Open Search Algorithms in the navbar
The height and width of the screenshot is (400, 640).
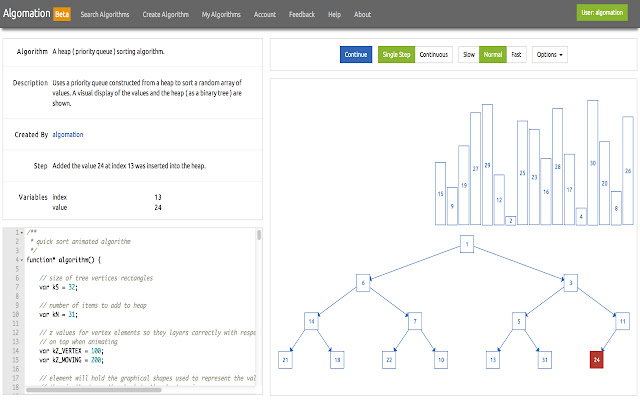pyautogui.click(x=104, y=15)
